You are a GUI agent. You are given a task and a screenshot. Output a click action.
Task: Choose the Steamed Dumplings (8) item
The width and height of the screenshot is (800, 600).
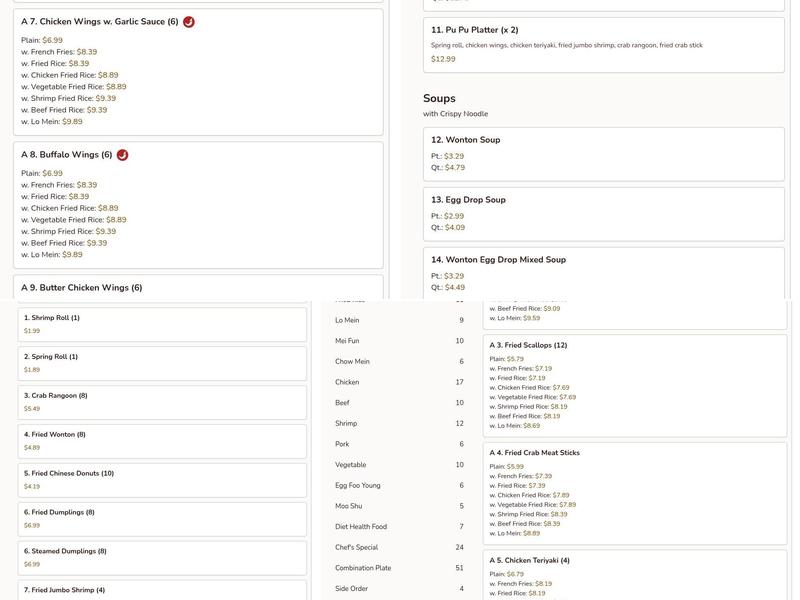coord(162,557)
